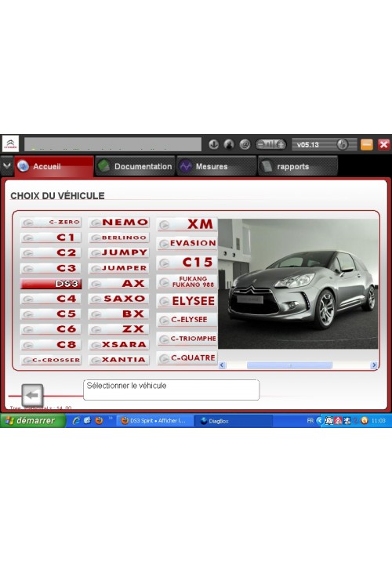
Task: Select the EVASION vehicle
Action: 187,243
